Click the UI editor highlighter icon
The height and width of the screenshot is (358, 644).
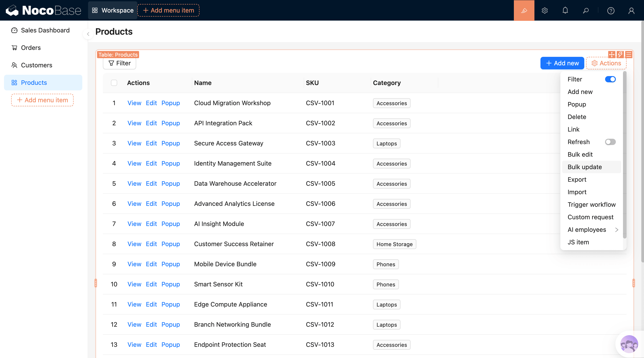coord(524,11)
